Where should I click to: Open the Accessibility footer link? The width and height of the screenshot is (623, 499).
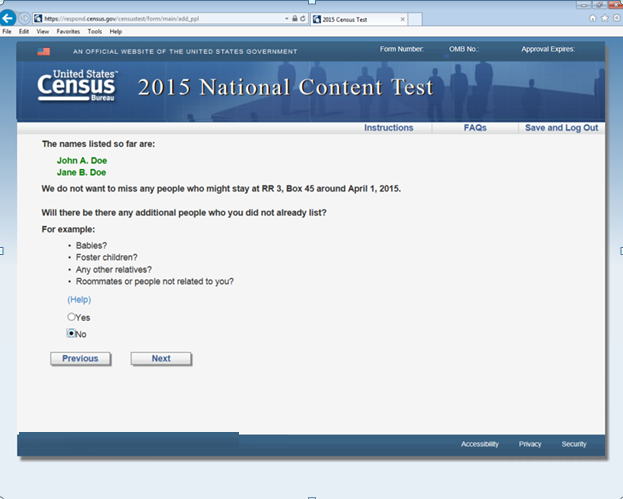(x=480, y=444)
